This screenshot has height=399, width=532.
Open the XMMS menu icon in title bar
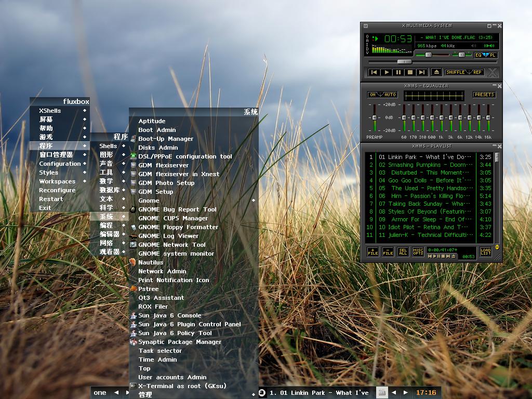click(365, 26)
